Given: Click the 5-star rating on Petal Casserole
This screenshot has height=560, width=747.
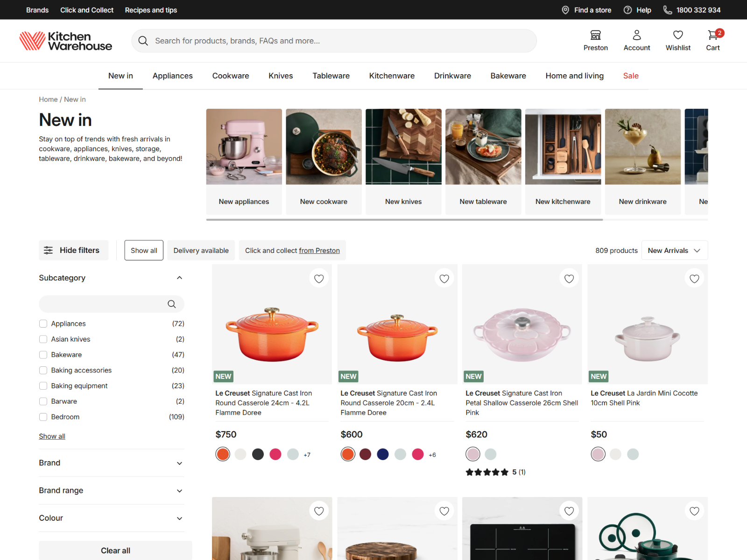Looking at the screenshot, I should coord(487,472).
